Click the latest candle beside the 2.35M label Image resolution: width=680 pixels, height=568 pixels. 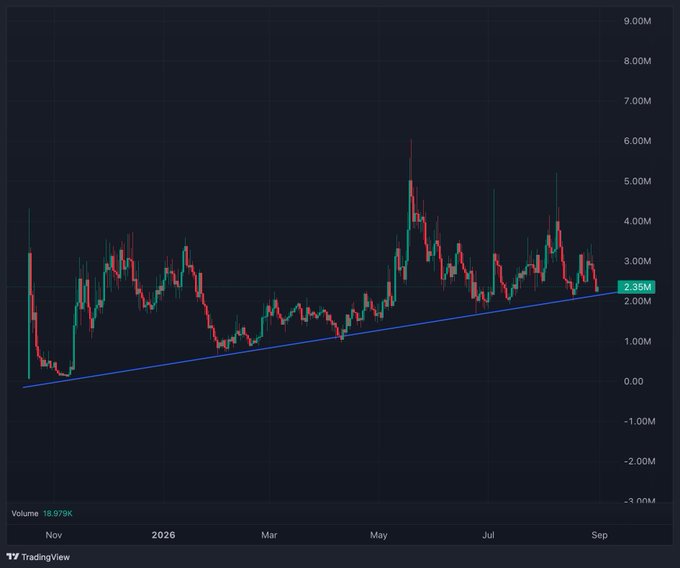point(597,289)
